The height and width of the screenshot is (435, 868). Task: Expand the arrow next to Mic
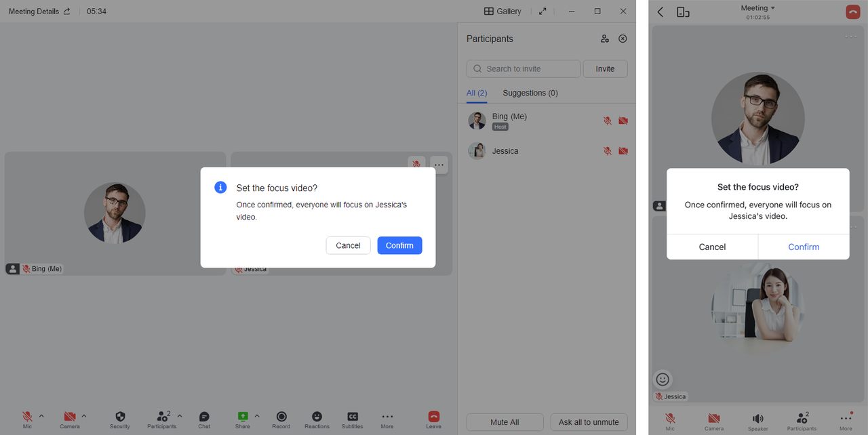coord(41,416)
